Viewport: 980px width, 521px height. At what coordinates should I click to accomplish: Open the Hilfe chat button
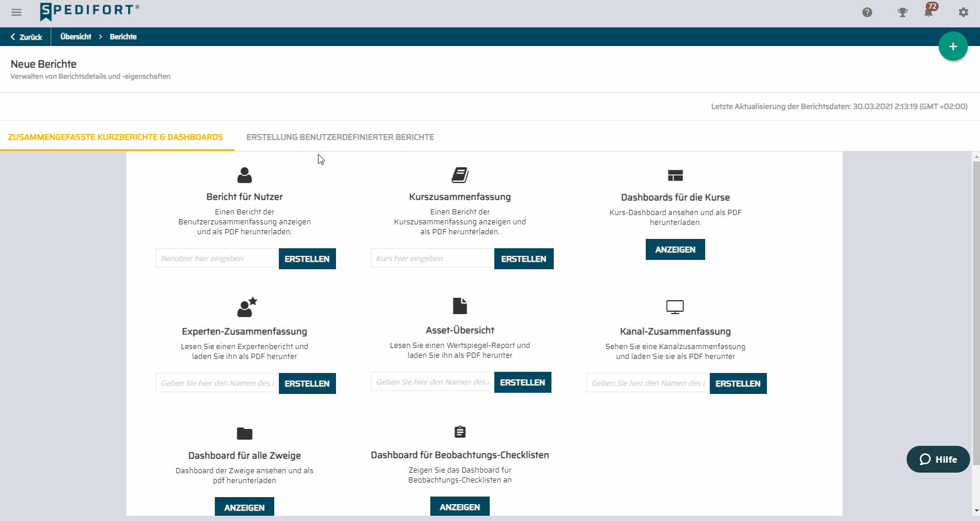(x=938, y=459)
